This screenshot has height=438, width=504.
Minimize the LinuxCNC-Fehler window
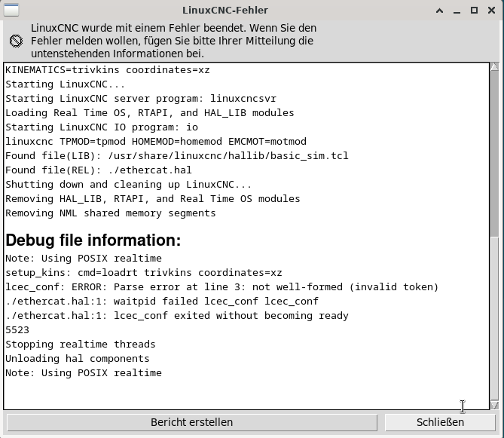pyautogui.click(x=457, y=11)
